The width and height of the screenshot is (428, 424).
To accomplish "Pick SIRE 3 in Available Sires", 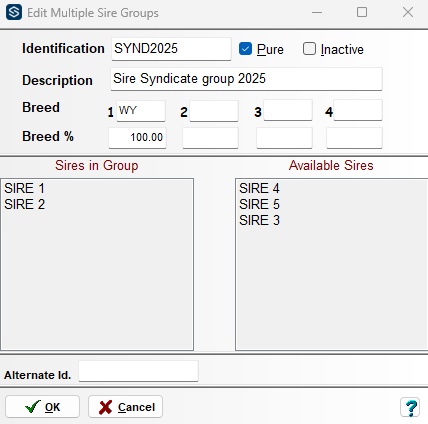I will (x=259, y=220).
